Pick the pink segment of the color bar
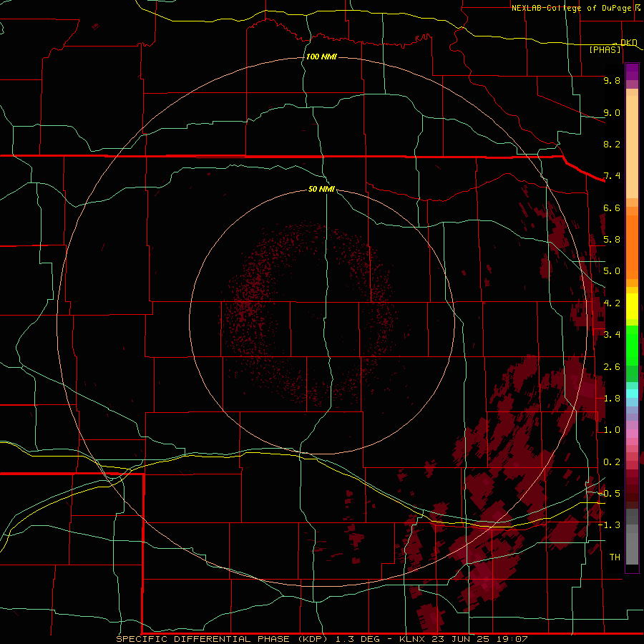The width and height of the screenshot is (644, 644). point(632,434)
